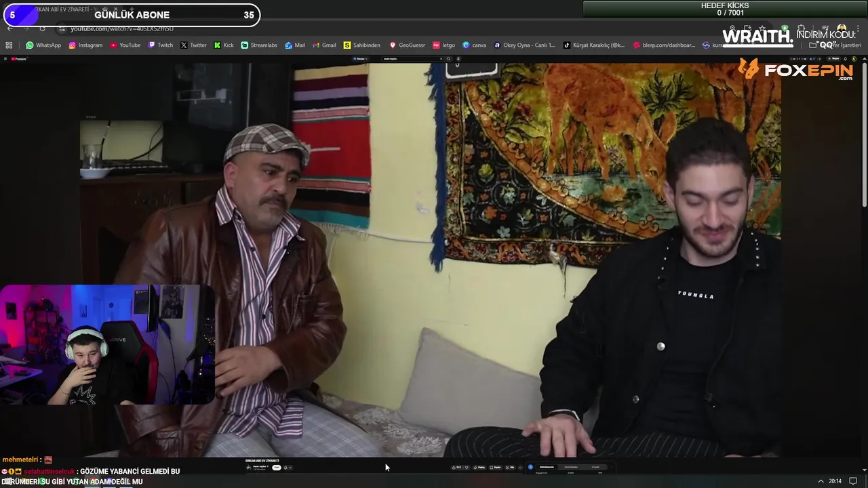Screen dimensions: 868x488
Task: Go back in the browser
Action: coord(9,28)
